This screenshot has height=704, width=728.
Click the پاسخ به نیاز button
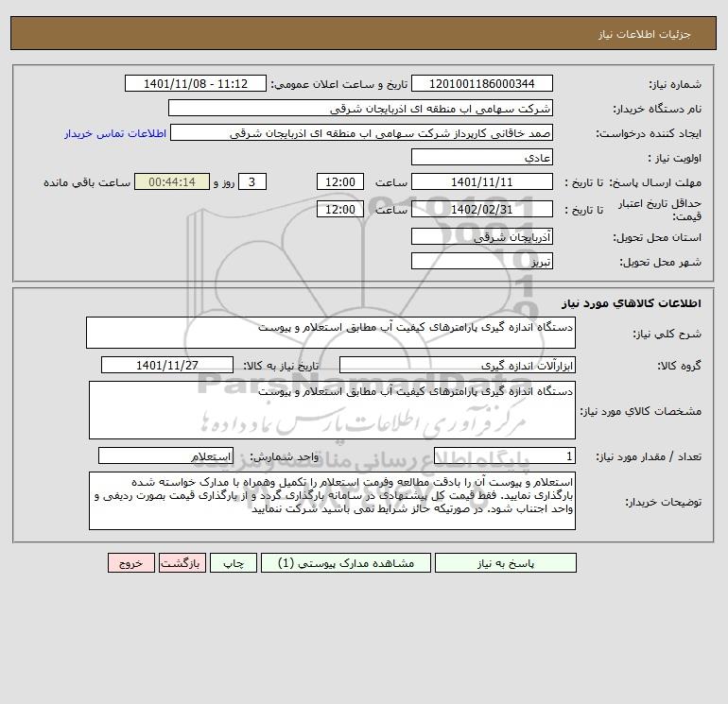tap(506, 563)
